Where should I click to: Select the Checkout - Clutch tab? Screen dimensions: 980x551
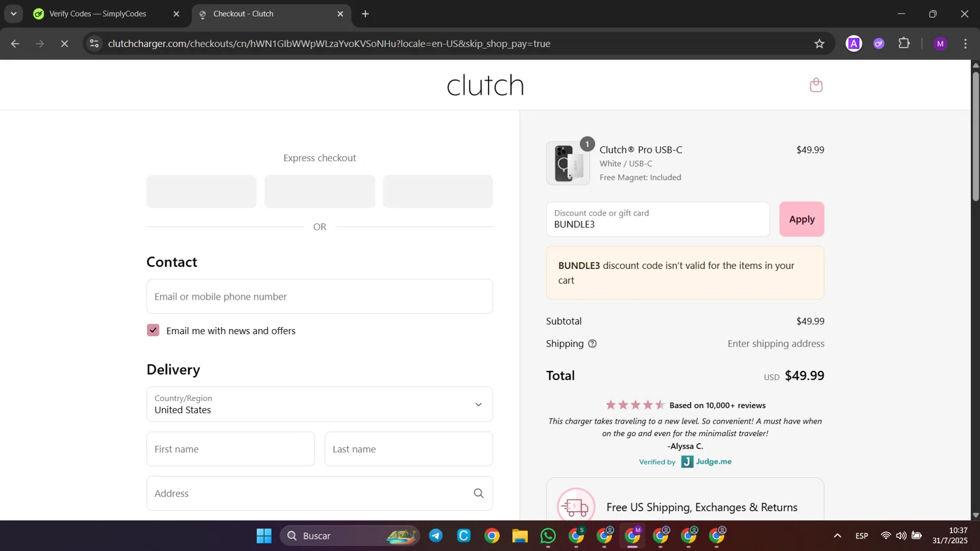271,14
